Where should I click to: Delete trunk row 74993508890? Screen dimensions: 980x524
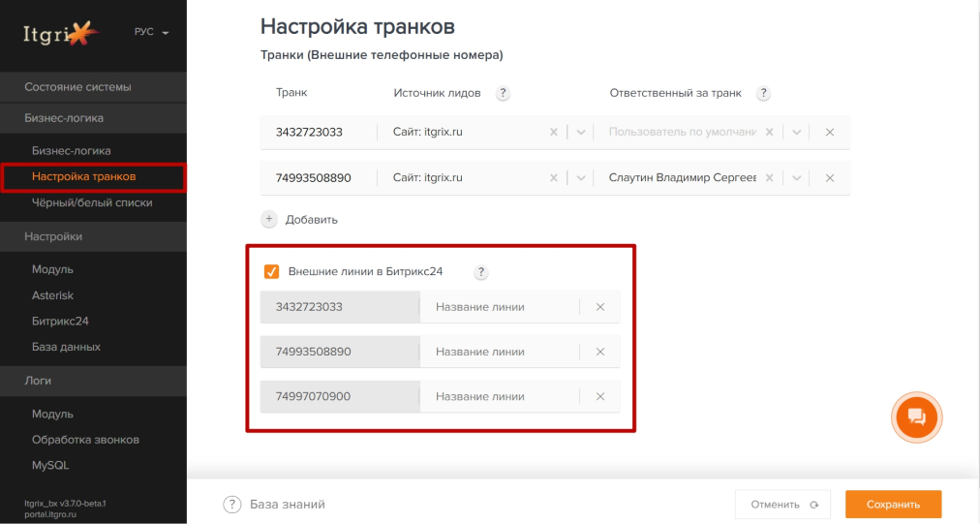[x=830, y=178]
